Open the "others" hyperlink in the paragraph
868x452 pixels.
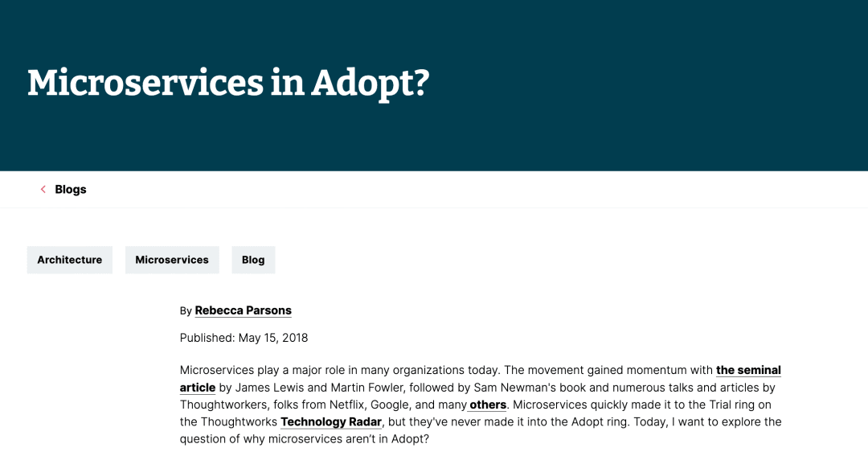tap(488, 405)
